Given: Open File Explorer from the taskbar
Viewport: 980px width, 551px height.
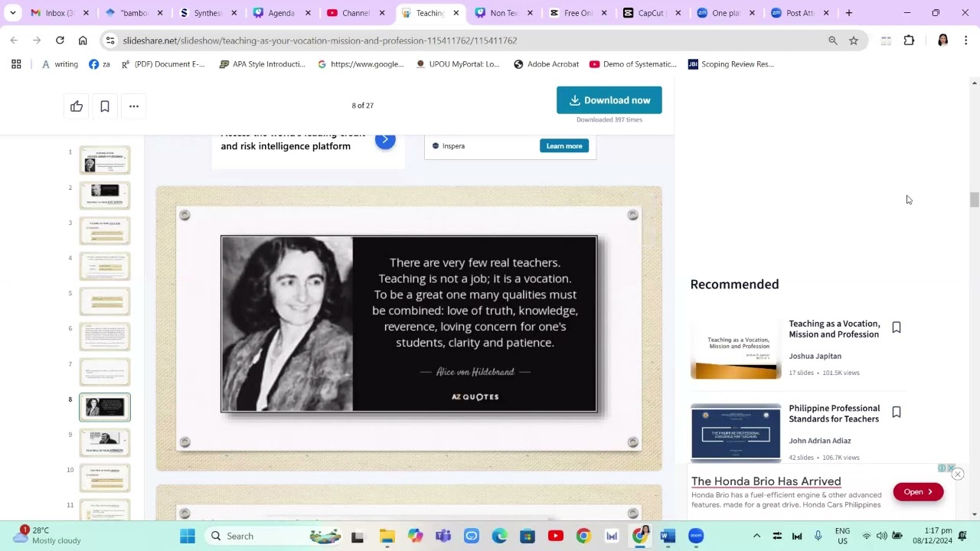Looking at the screenshot, I should coord(387,536).
